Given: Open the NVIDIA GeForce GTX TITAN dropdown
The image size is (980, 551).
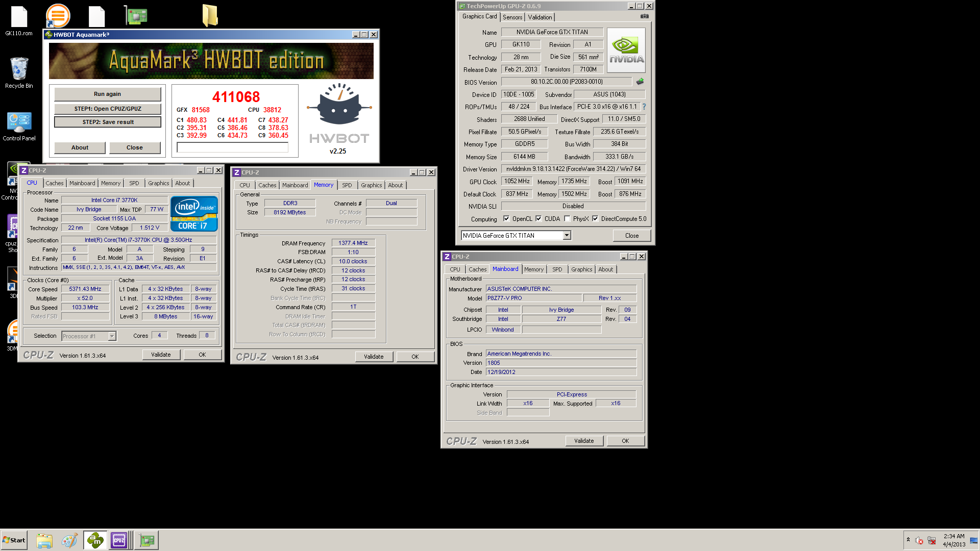Looking at the screenshot, I should tap(567, 235).
